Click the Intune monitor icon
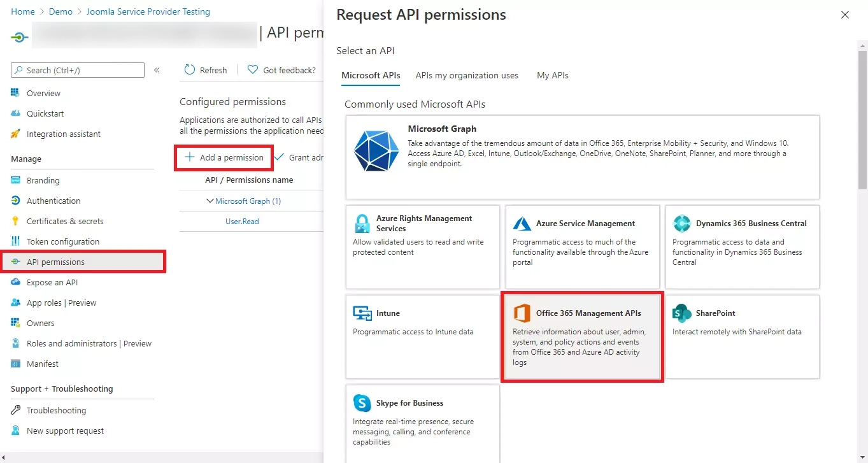868x463 pixels. click(362, 313)
